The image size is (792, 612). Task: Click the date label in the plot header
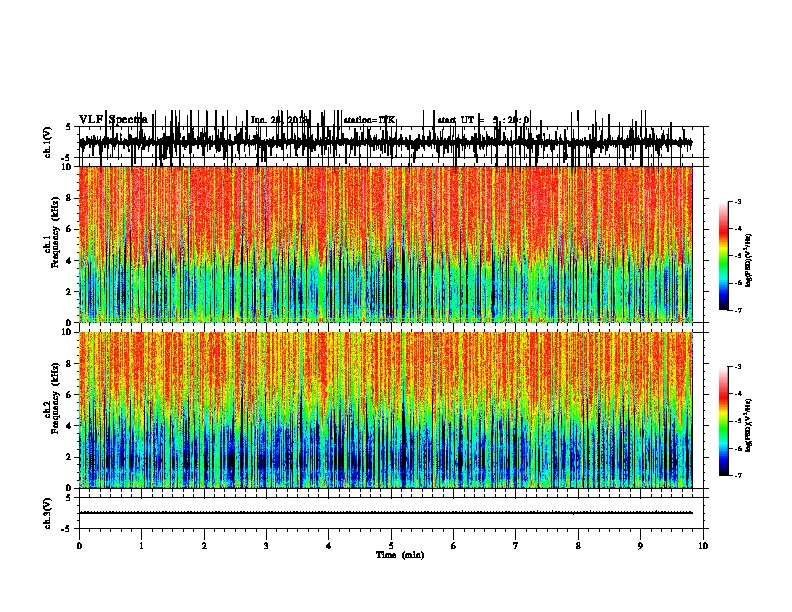279,120
